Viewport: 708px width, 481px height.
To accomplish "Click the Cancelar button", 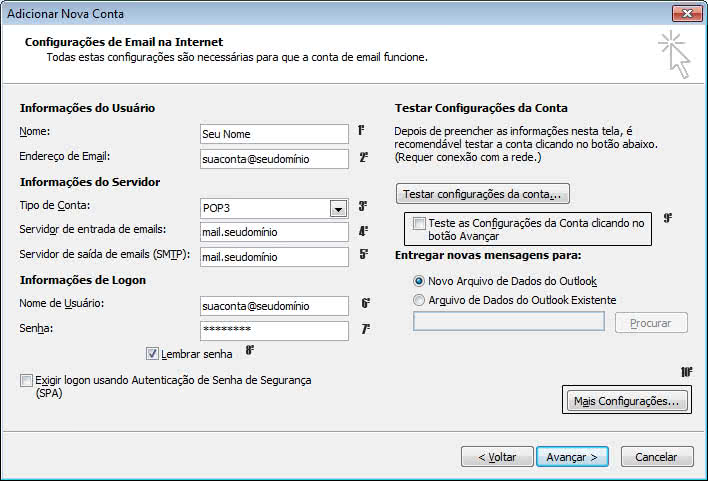I will (657, 457).
